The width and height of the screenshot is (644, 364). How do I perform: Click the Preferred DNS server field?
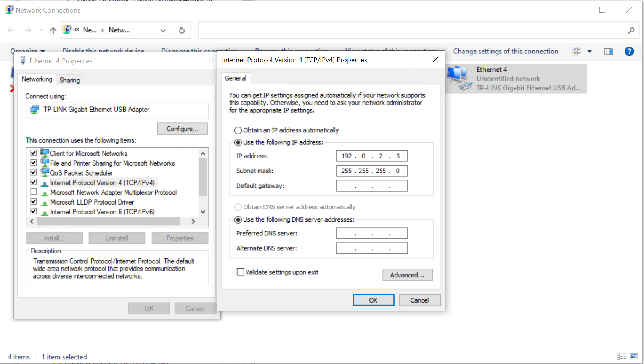pos(372,233)
